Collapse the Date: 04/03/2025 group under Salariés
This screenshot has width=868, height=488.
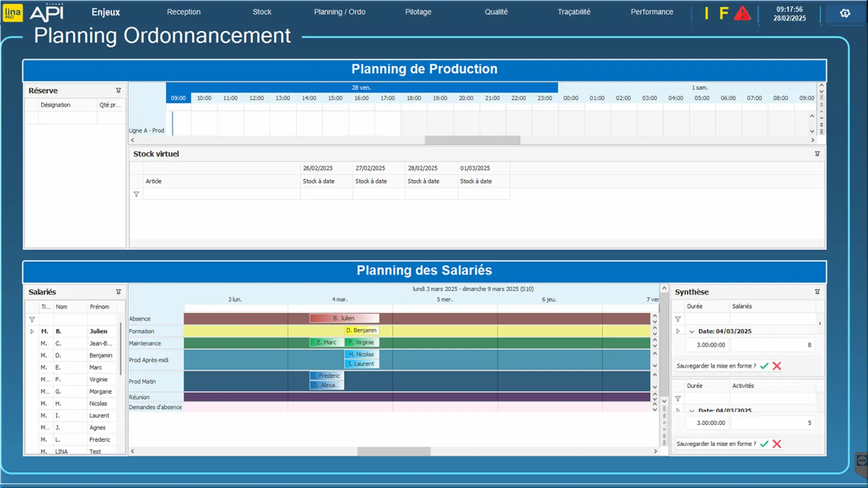pyautogui.click(x=692, y=331)
